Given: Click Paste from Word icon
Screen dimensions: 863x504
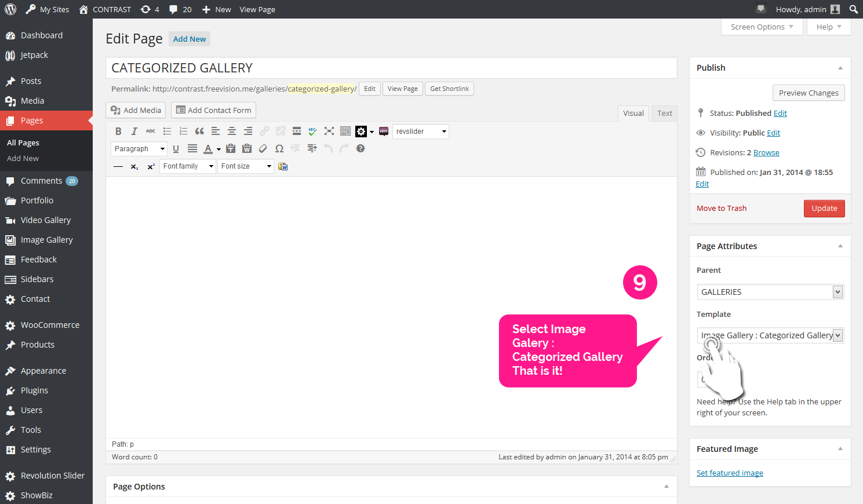Looking at the screenshot, I should click(x=247, y=149).
